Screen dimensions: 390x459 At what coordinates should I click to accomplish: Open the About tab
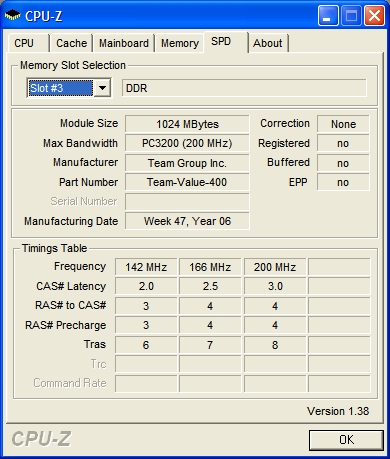pyautogui.click(x=268, y=43)
